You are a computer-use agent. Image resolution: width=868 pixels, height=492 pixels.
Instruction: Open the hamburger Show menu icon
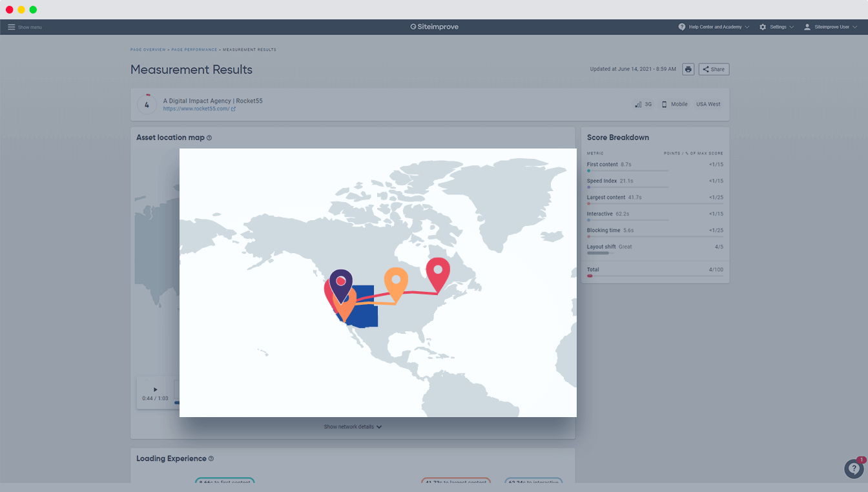(x=11, y=27)
